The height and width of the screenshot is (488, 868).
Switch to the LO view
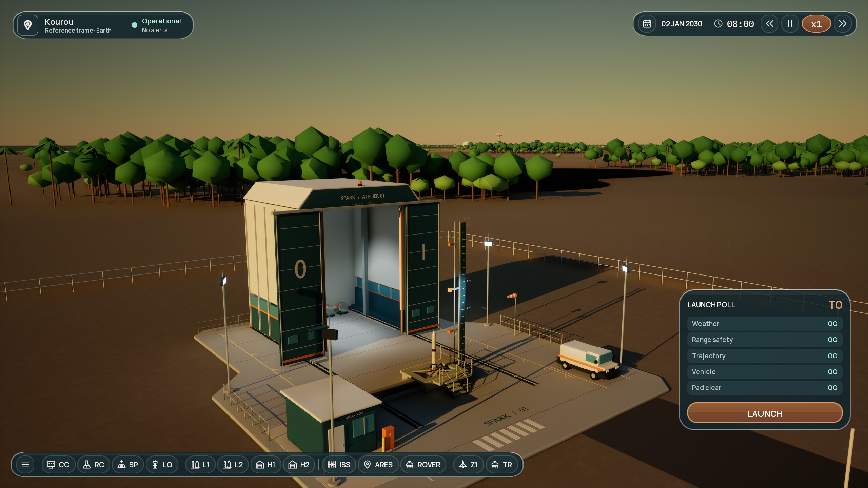162,464
